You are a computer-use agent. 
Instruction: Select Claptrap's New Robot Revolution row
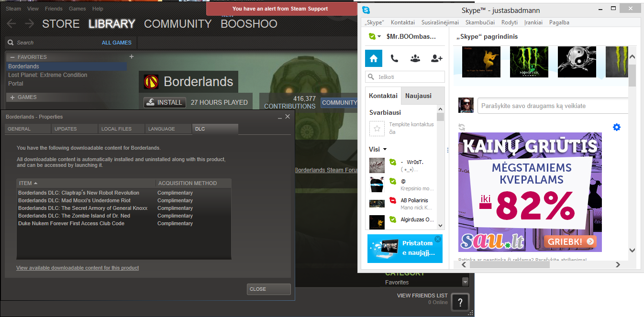coord(124,193)
